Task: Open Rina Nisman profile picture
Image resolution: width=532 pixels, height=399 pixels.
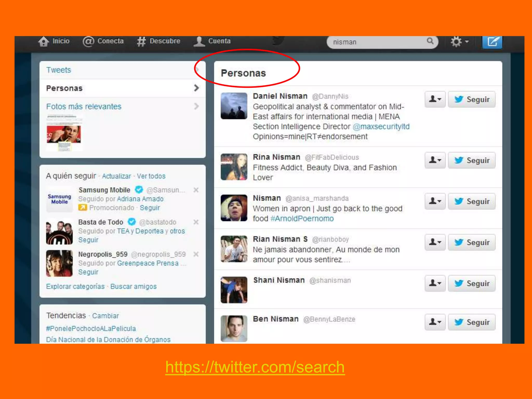Action: pos(234,167)
